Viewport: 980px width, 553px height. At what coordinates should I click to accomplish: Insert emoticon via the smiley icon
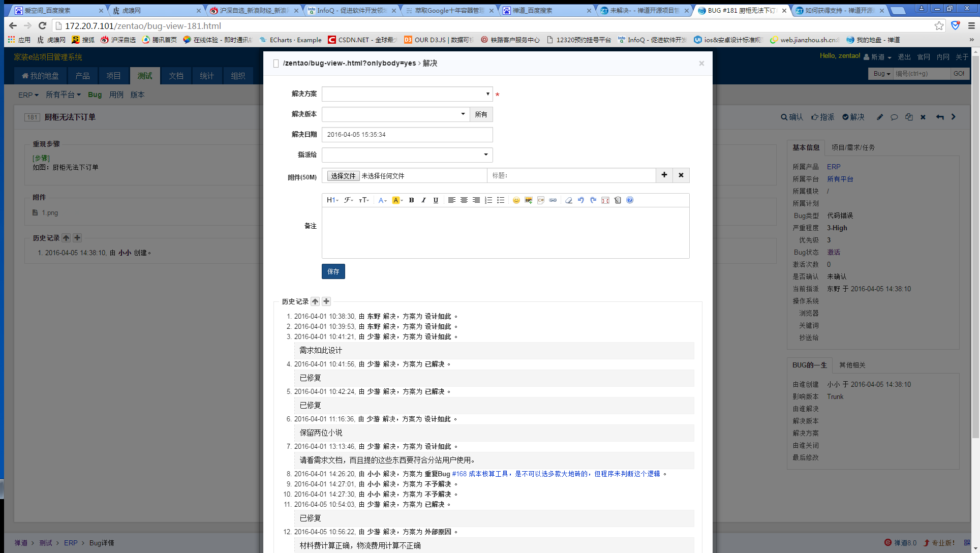tap(516, 200)
